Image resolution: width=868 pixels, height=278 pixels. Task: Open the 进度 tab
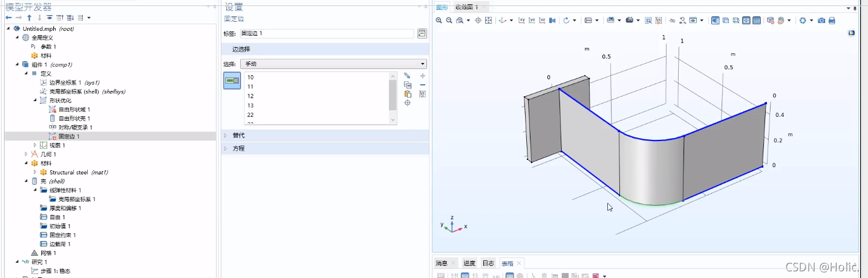click(469, 263)
